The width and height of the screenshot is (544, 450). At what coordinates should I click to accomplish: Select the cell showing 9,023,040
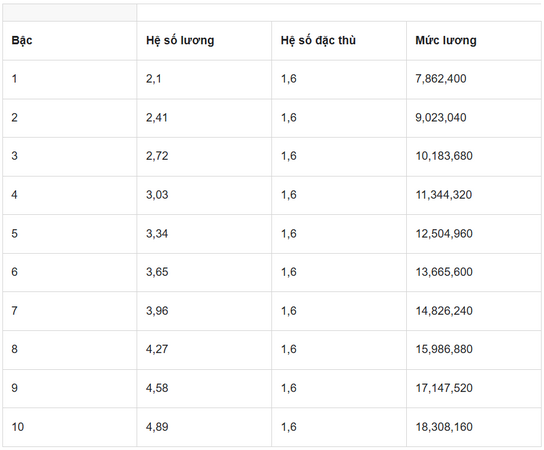pyautogui.click(x=474, y=118)
